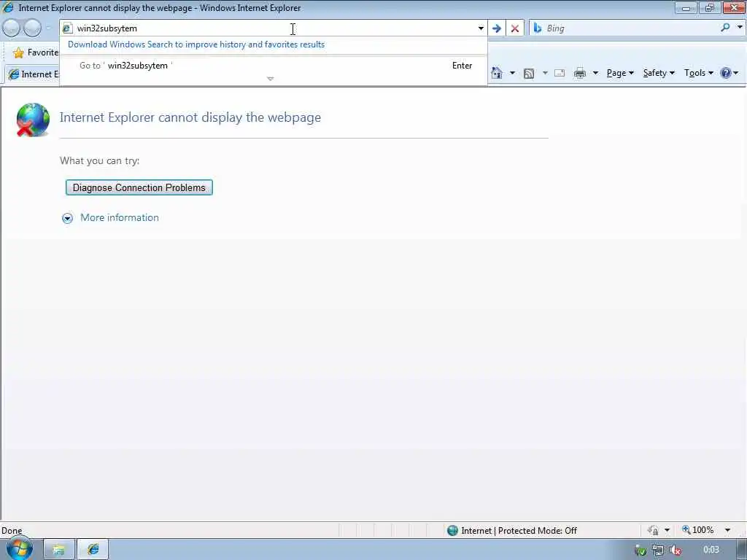This screenshot has width=747, height=560.
Task: Open the Home button dropdown arrow
Action: coord(512,73)
